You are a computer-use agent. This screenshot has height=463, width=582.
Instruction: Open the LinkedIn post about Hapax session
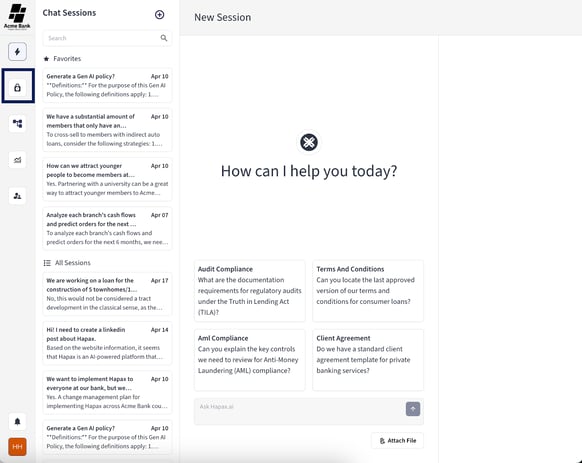pyautogui.click(x=107, y=343)
